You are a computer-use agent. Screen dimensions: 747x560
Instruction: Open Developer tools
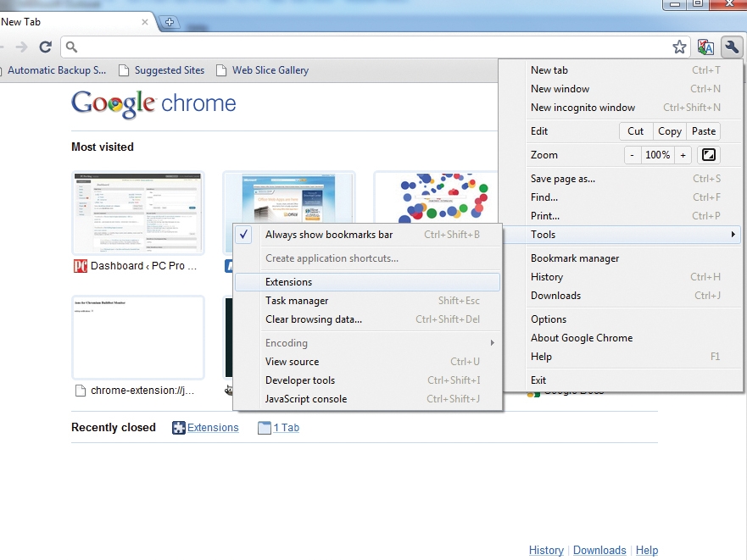pos(367,380)
